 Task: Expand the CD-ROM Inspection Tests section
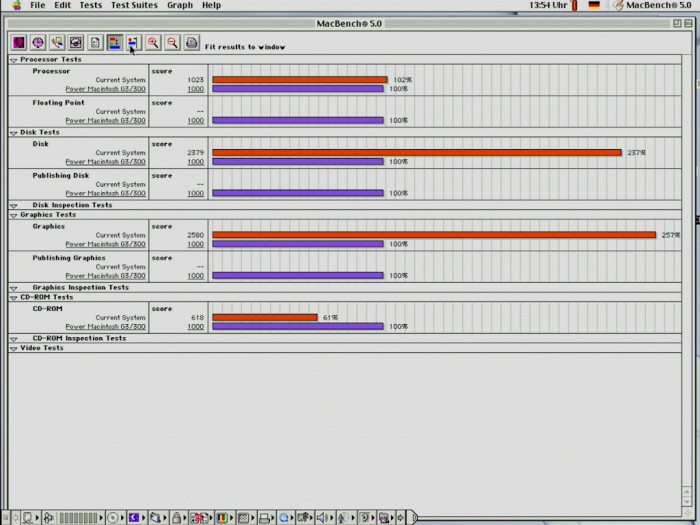pyautogui.click(x=13, y=339)
